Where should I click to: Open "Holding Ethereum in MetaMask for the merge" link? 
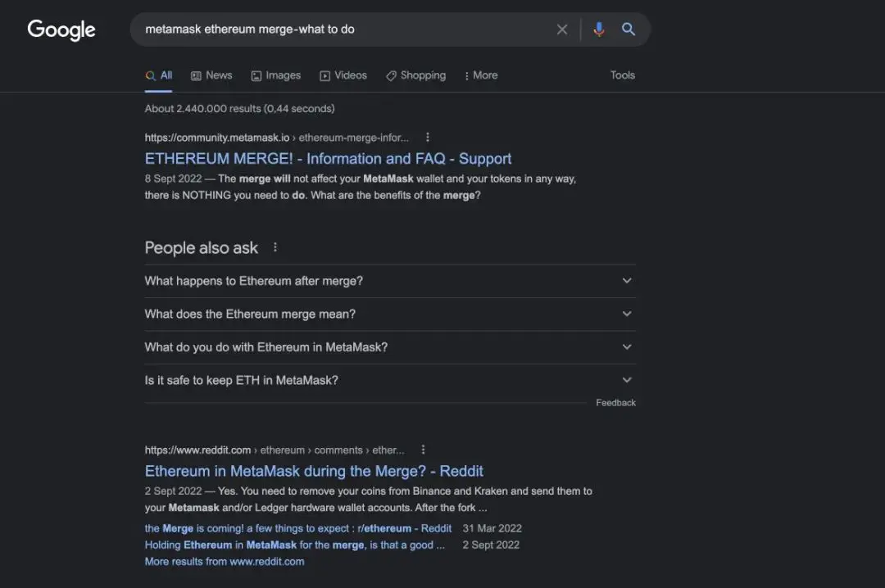(x=295, y=545)
